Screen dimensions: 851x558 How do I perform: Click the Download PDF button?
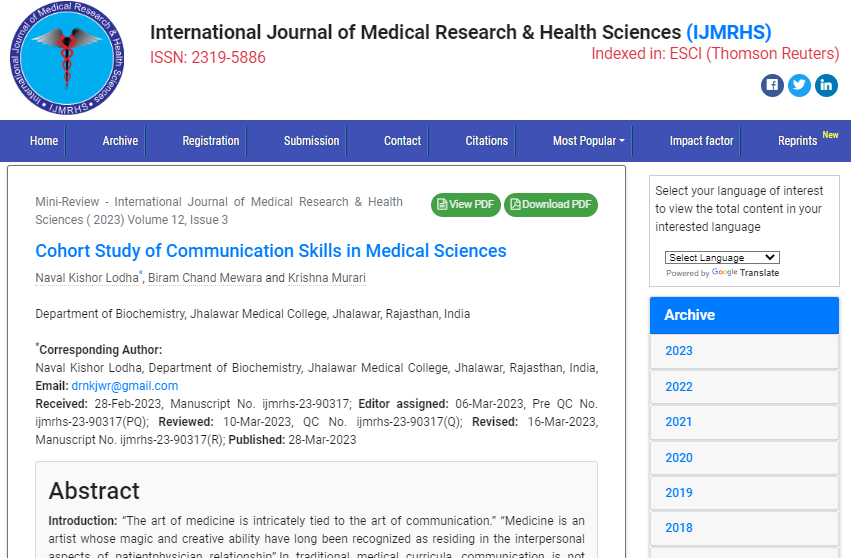(x=550, y=205)
